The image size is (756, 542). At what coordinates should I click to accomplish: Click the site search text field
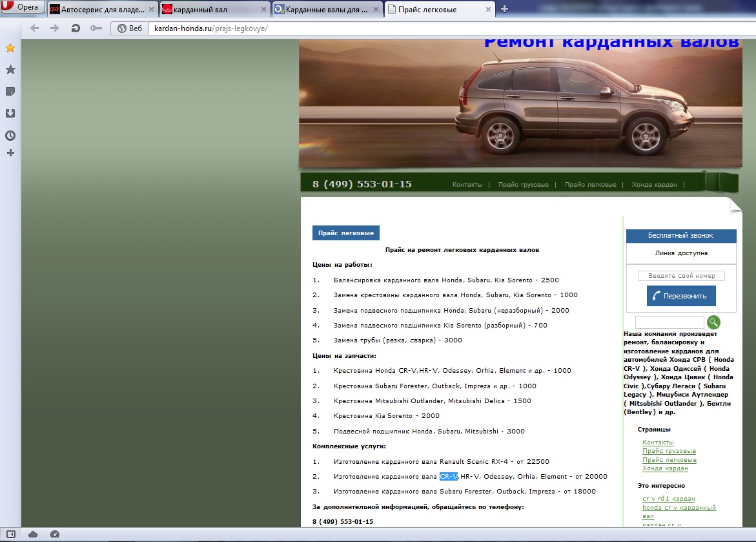669,322
